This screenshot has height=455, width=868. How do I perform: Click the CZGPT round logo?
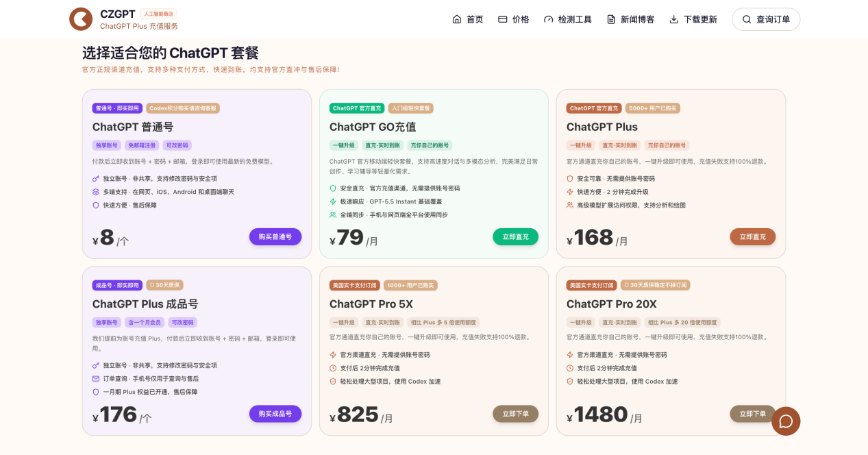tap(81, 19)
